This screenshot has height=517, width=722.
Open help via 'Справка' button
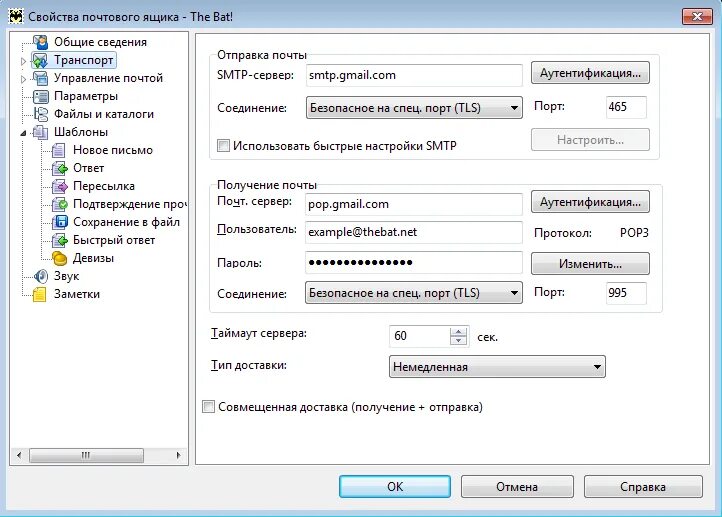coord(643,486)
